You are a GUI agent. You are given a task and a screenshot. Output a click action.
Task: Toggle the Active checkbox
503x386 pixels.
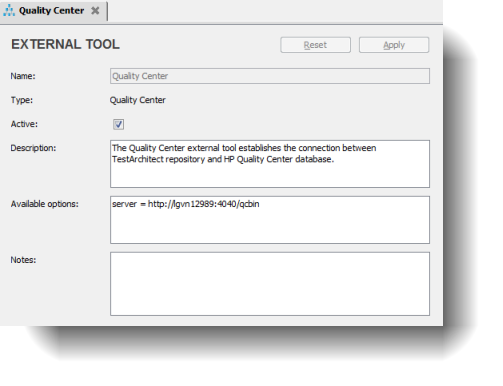point(118,124)
